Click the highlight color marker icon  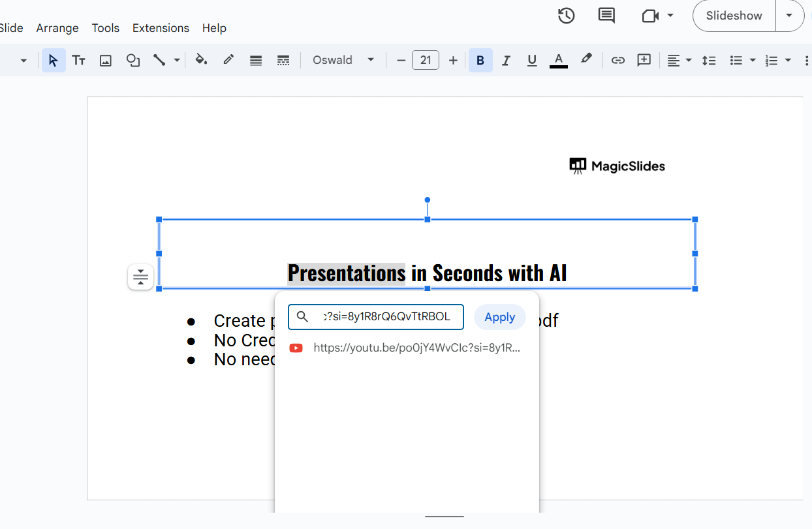point(586,59)
